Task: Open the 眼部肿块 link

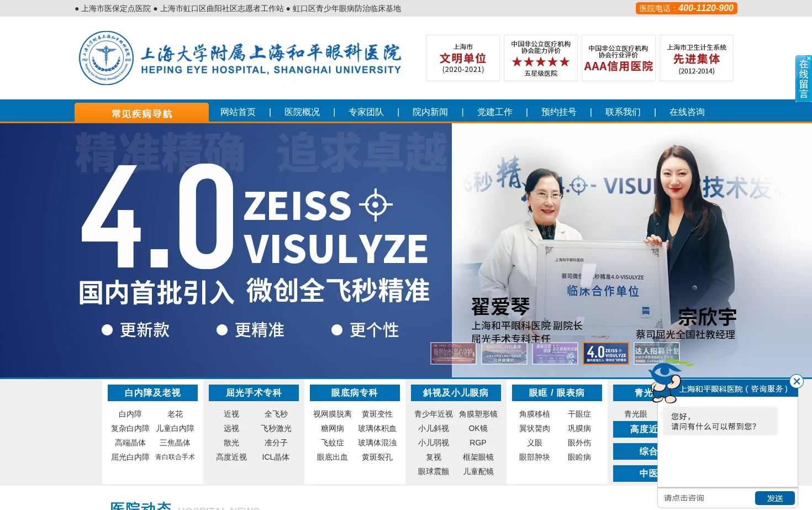Action: click(535, 457)
